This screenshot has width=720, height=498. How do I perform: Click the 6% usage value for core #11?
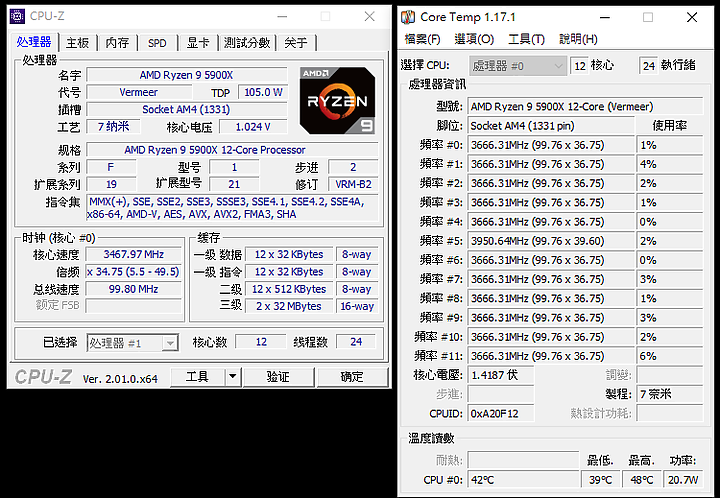[x=669, y=356]
